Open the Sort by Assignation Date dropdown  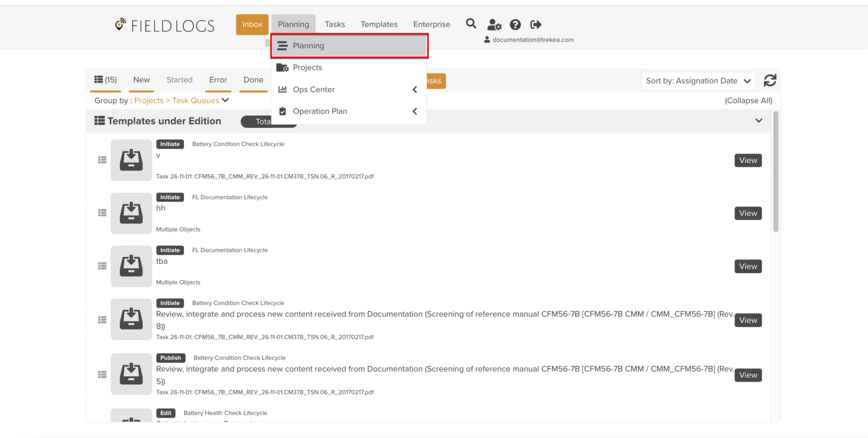[698, 81]
